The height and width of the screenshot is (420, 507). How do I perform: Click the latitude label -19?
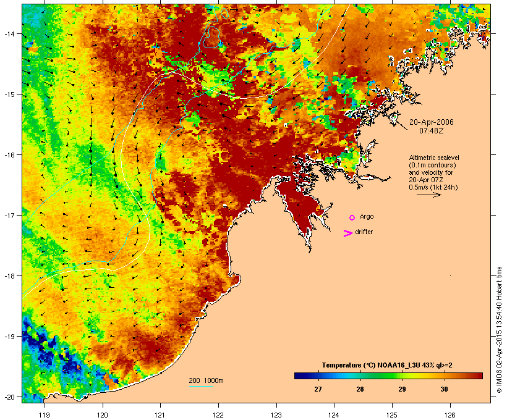9,337
